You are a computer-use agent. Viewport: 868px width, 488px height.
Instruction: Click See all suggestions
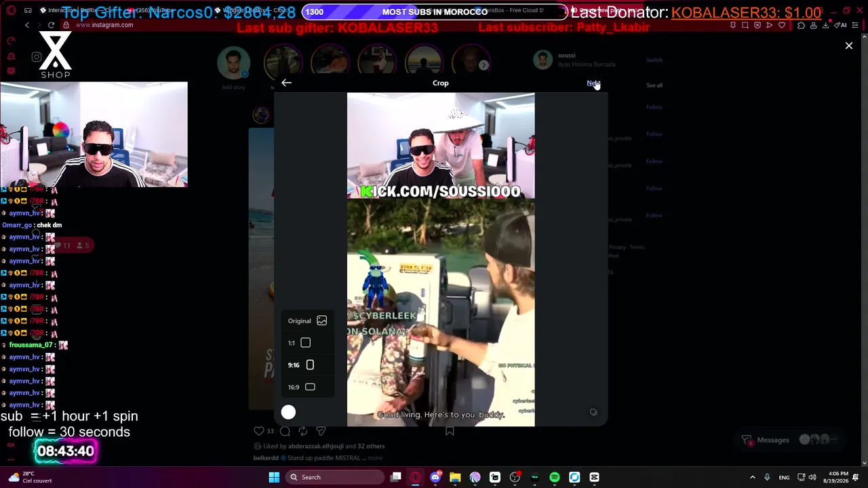pos(654,85)
